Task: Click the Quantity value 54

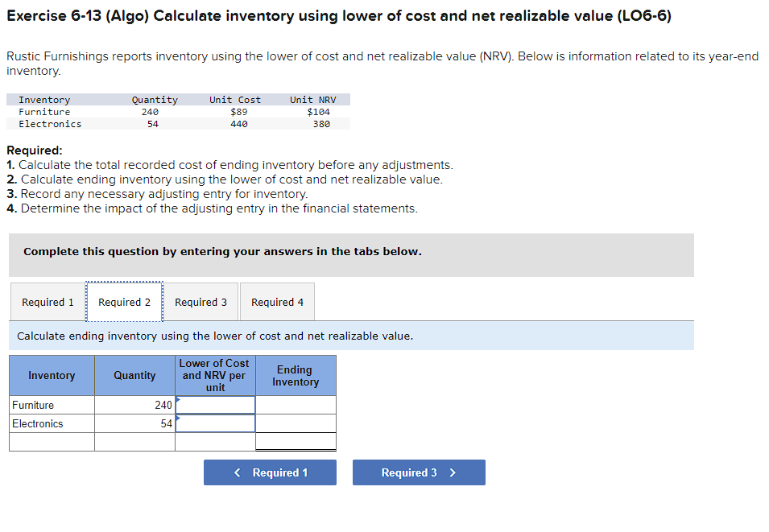Action: pos(166,423)
